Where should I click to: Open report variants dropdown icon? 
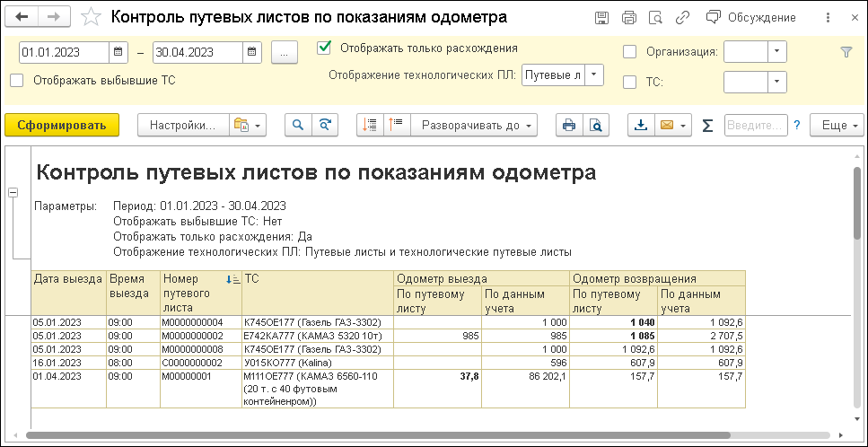(x=248, y=125)
